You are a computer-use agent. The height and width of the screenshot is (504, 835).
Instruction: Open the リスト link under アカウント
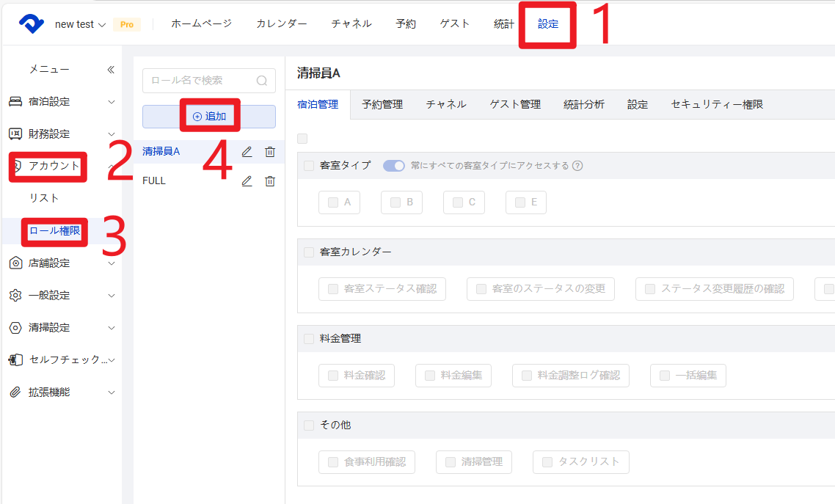pyautogui.click(x=44, y=198)
